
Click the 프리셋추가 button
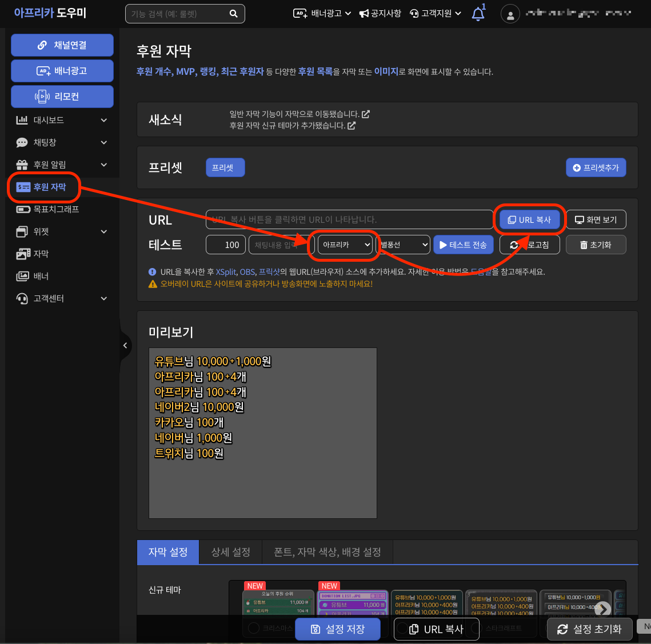tap(596, 168)
